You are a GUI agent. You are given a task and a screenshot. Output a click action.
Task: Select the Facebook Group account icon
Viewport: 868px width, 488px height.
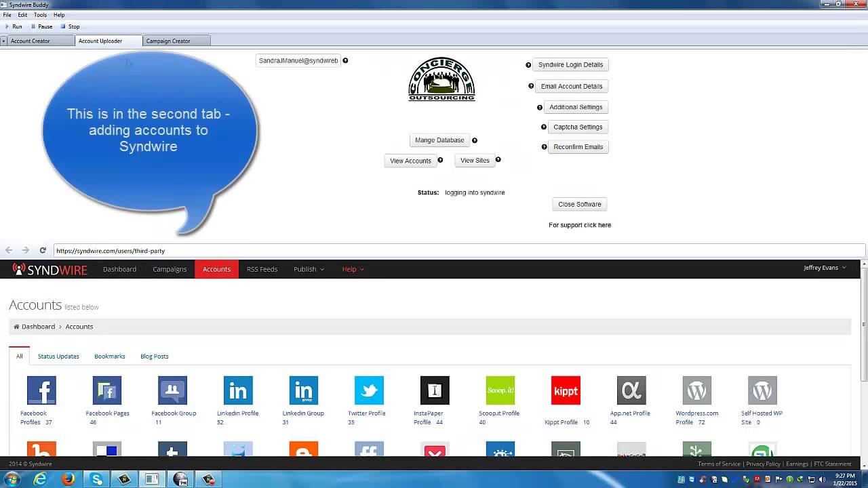pos(172,390)
